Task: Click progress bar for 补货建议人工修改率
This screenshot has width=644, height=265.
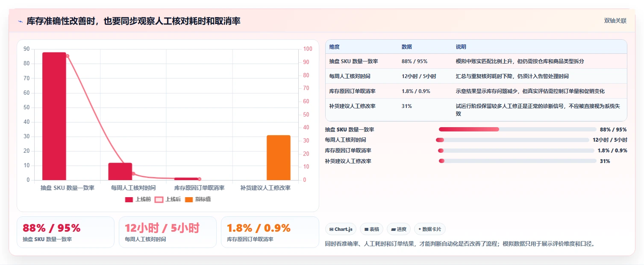Action: [x=518, y=161]
